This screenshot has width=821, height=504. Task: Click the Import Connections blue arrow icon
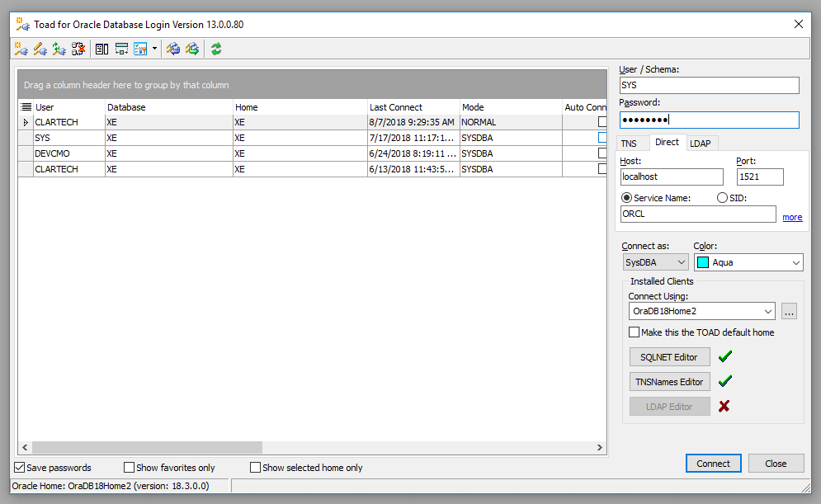tap(173, 49)
